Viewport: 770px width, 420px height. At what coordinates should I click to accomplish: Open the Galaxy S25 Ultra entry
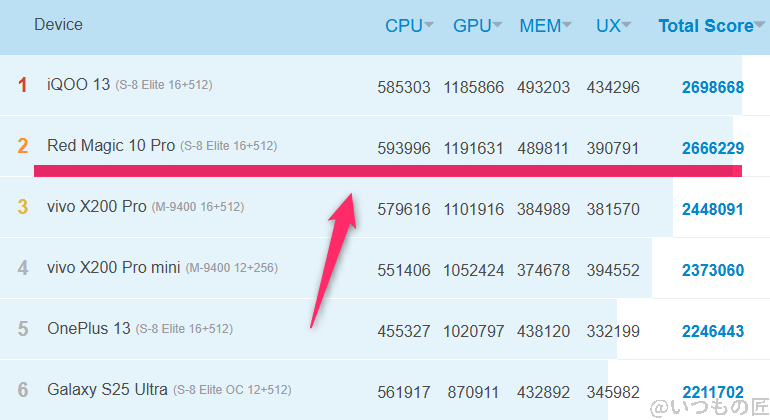pyautogui.click(x=107, y=388)
